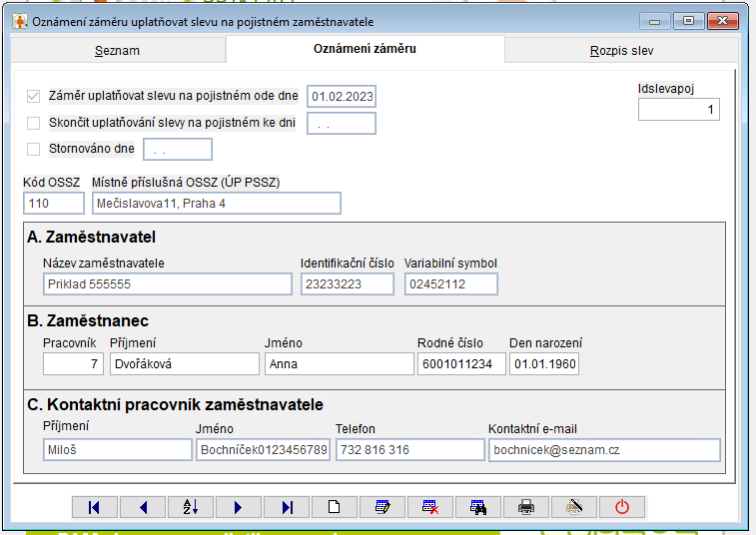The image size is (756, 535).
Task: Close the window with red X
Action: coord(722,21)
